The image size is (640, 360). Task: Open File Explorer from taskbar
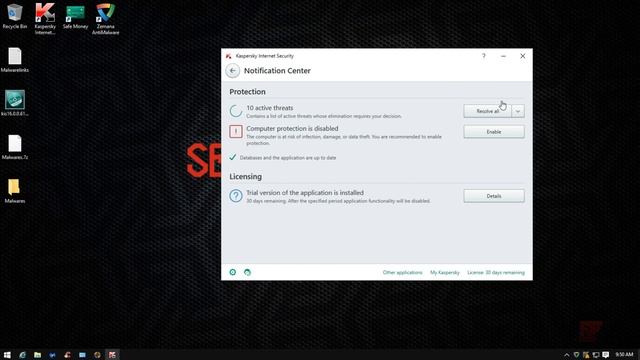[38, 355]
